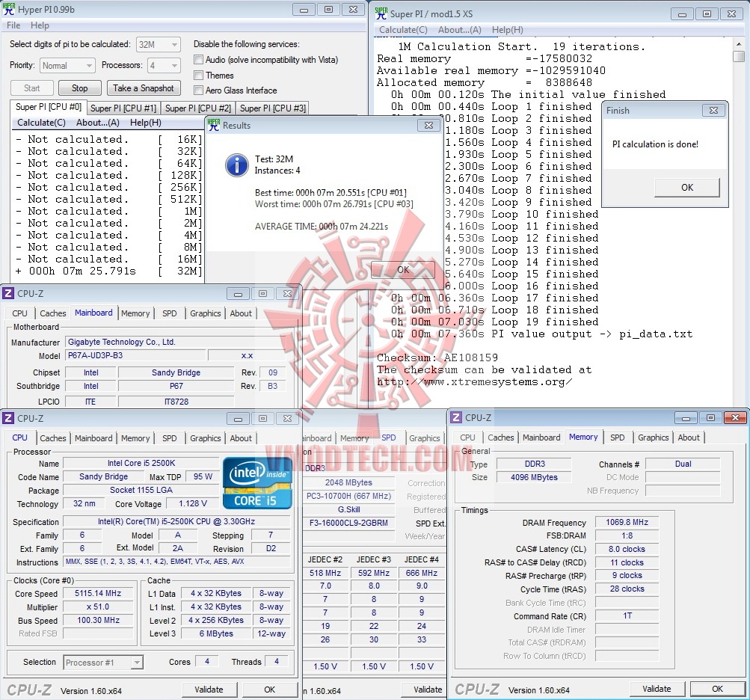
Task: Click the CPU-Z Mainboard window title icon
Action: point(8,293)
